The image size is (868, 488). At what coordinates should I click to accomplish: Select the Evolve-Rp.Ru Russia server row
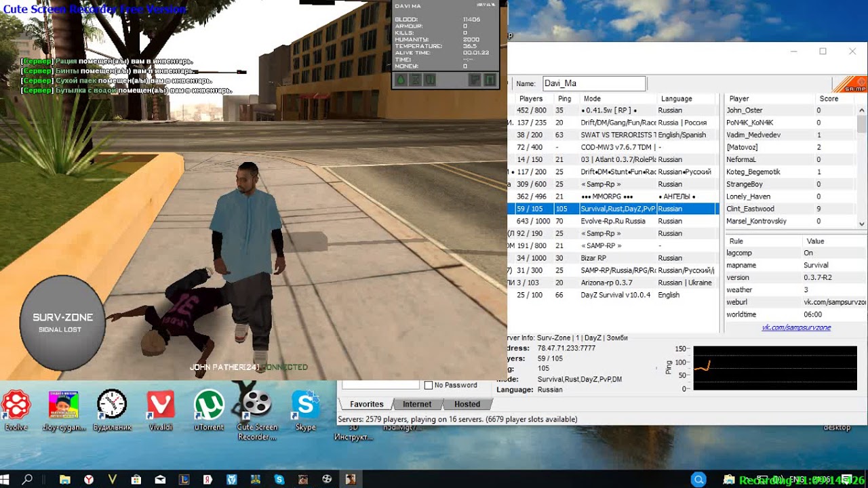[x=613, y=221]
